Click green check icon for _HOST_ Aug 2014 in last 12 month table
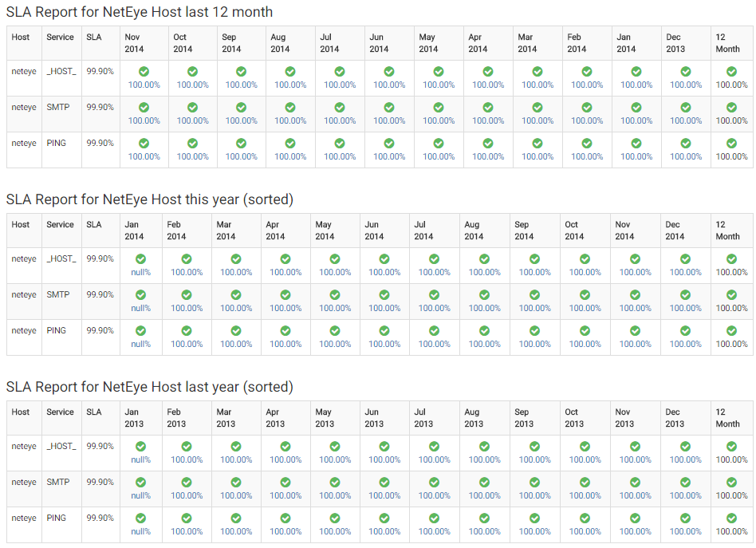This screenshot has height=548, width=756. (289, 72)
